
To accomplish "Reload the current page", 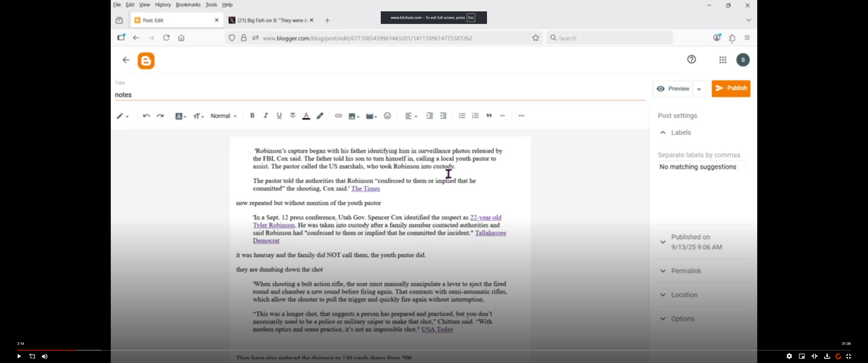I will tap(166, 38).
